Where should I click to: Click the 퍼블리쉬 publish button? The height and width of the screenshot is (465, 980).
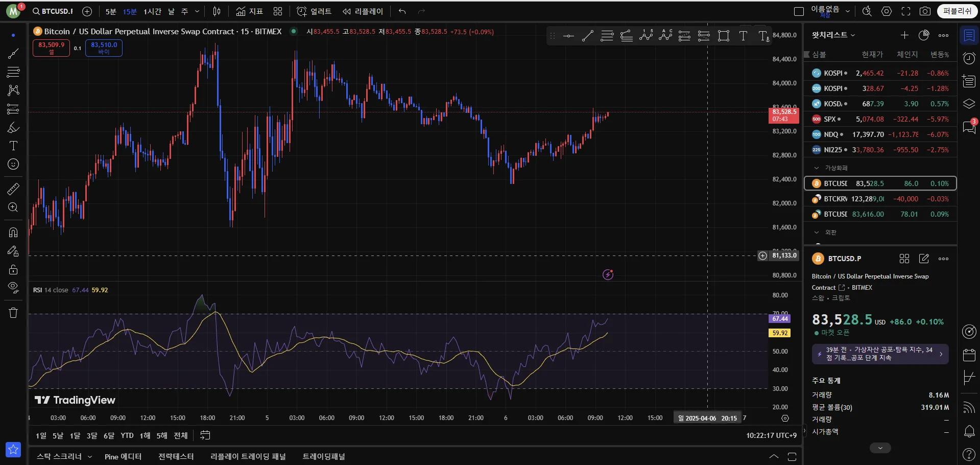pos(957,11)
